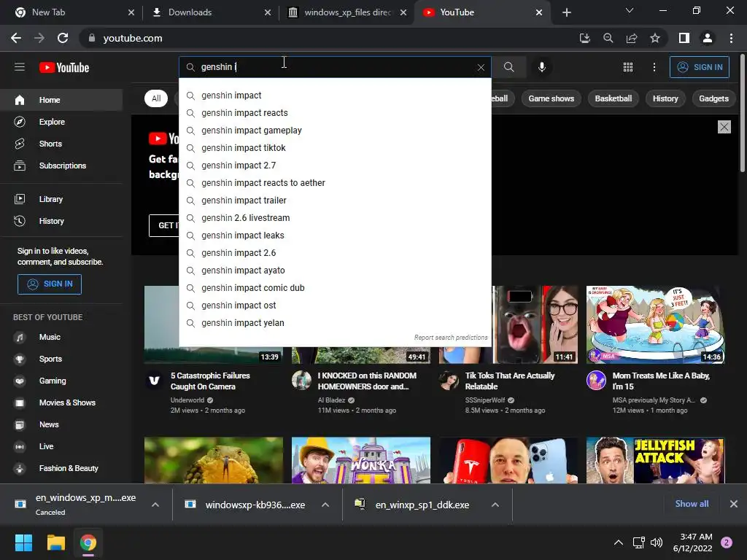Click the Chrome taskbar icon
The width and height of the screenshot is (747, 560).
pyautogui.click(x=88, y=542)
